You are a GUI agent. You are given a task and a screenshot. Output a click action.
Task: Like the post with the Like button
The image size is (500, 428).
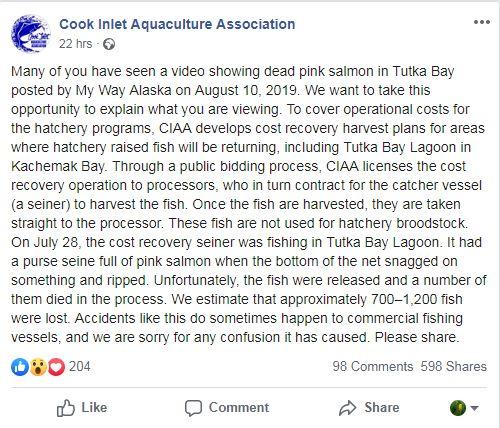pos(82,408)
